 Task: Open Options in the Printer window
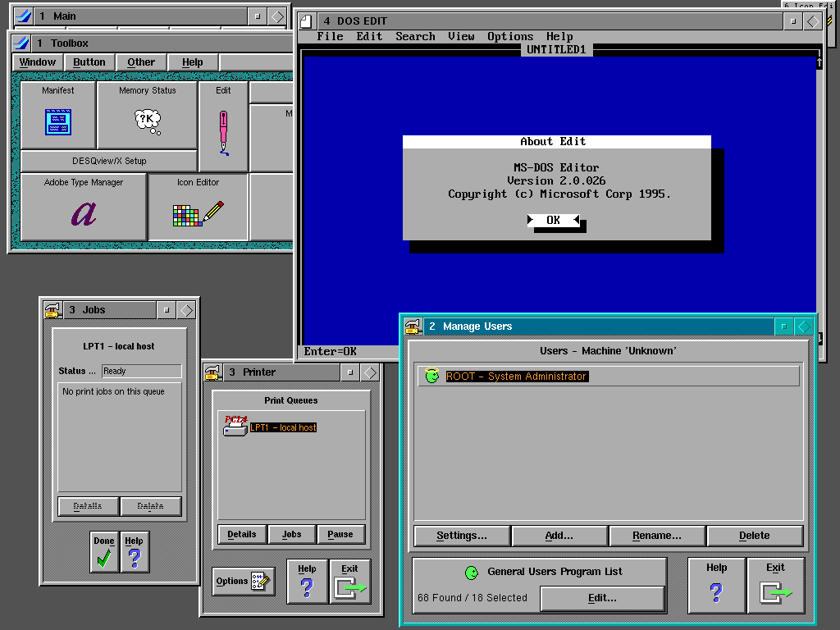click(x=244, y=582)
